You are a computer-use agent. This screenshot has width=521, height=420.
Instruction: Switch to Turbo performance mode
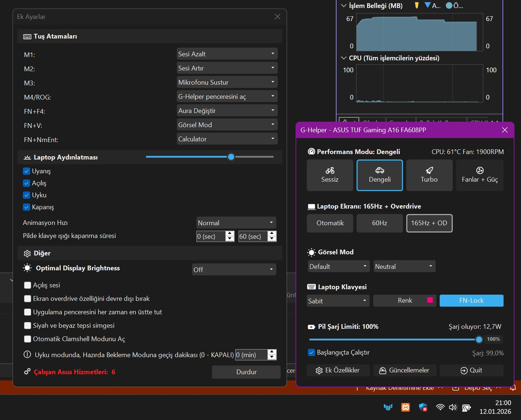click(430, 175)
